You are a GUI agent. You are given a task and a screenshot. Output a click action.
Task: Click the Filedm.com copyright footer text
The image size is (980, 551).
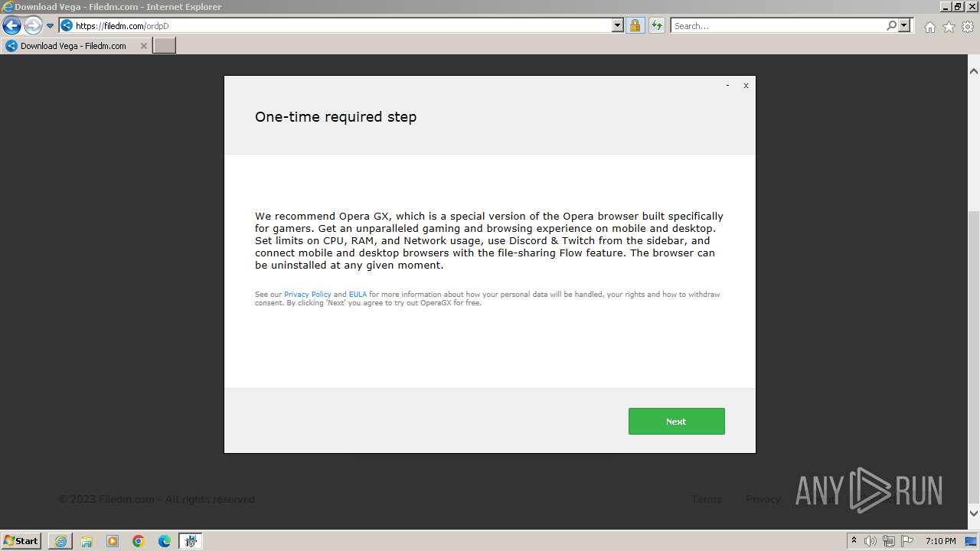(x=157, y=499)
